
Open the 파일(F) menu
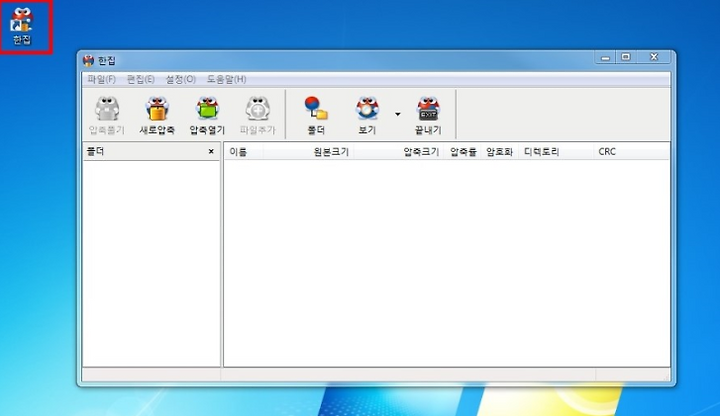pyautogui.click(x=101, y=79)
